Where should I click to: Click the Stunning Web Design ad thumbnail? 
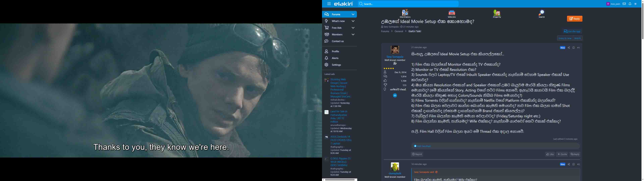click(x=326, y=80)
